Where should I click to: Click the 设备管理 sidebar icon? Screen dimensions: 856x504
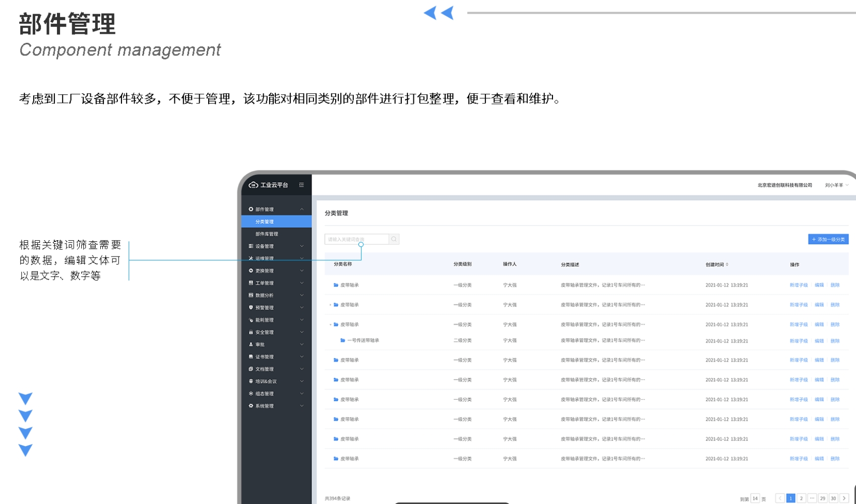point(251,246)
